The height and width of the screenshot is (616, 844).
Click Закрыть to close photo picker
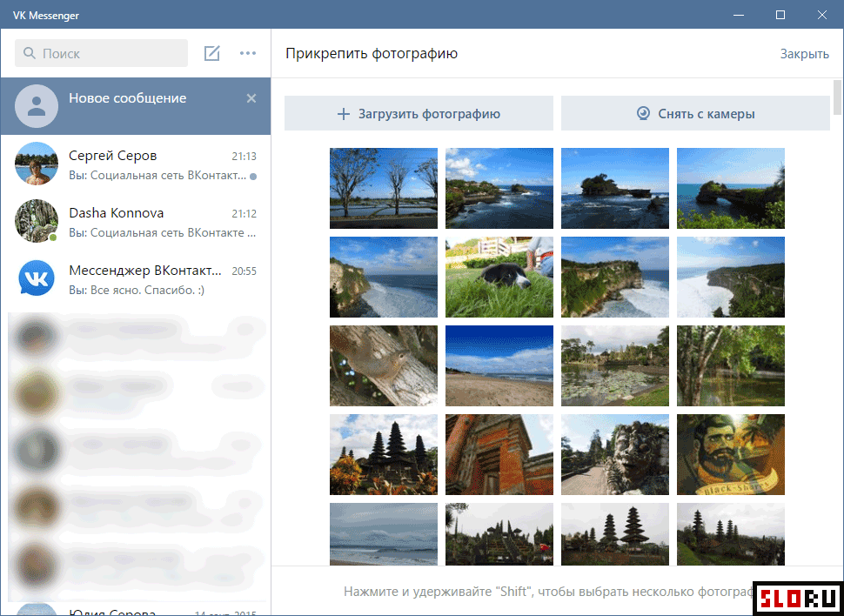[805, 54]
